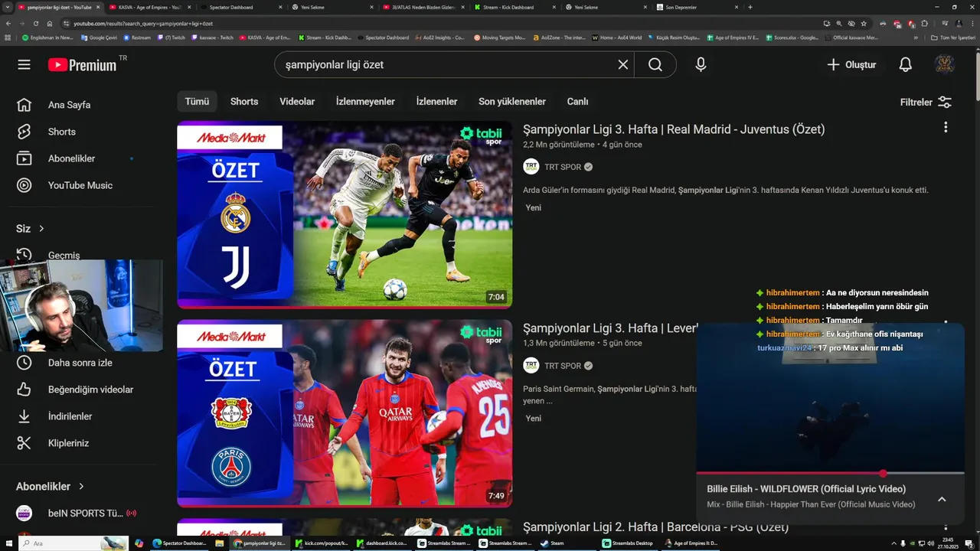Open three-dot menu for Real Madrid video
Image resolution: width=980 pixels, height=551 pixels.
pos(946,127)
